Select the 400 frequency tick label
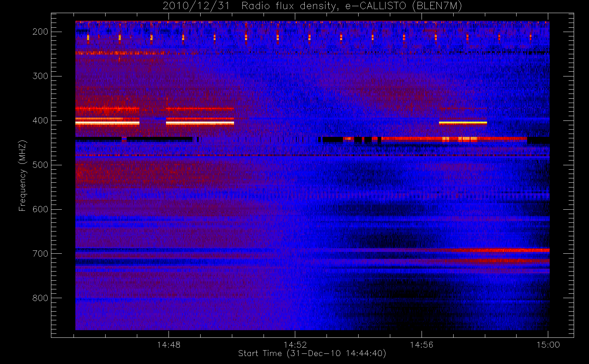The image size is (589, 364). (x=40, y=120)
